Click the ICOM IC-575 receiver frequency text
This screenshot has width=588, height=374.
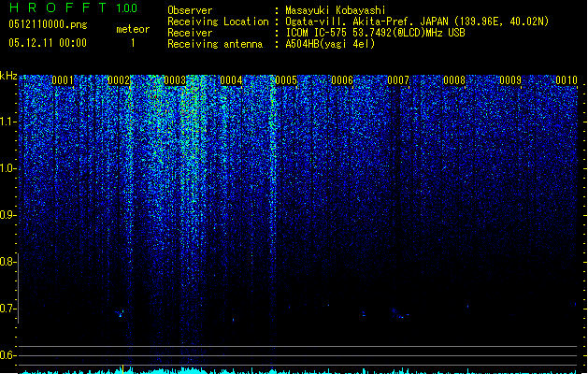click(376, 33)
